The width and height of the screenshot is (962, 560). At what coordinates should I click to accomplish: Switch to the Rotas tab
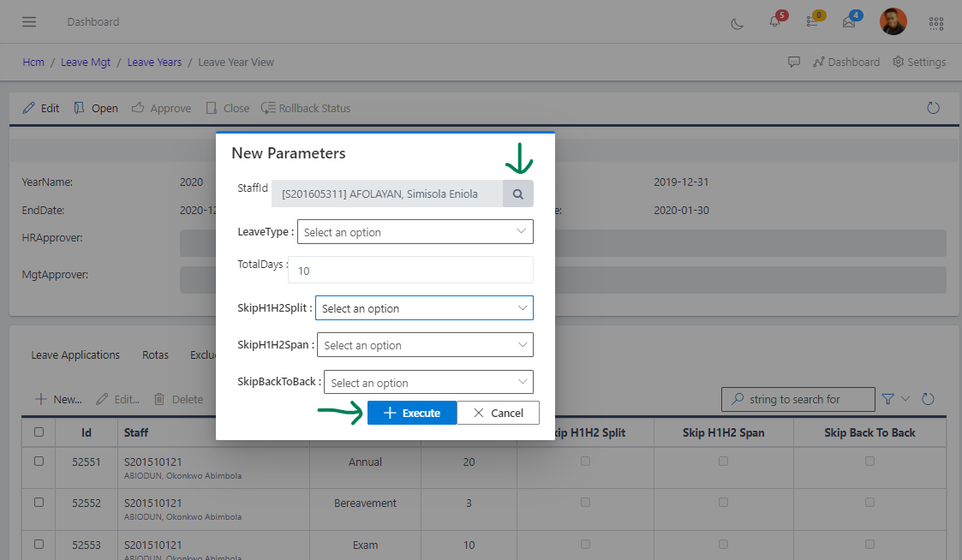155,354
